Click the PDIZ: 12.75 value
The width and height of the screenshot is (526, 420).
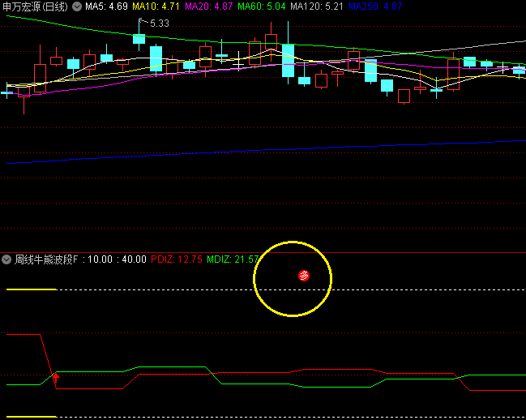click(177, 259)
